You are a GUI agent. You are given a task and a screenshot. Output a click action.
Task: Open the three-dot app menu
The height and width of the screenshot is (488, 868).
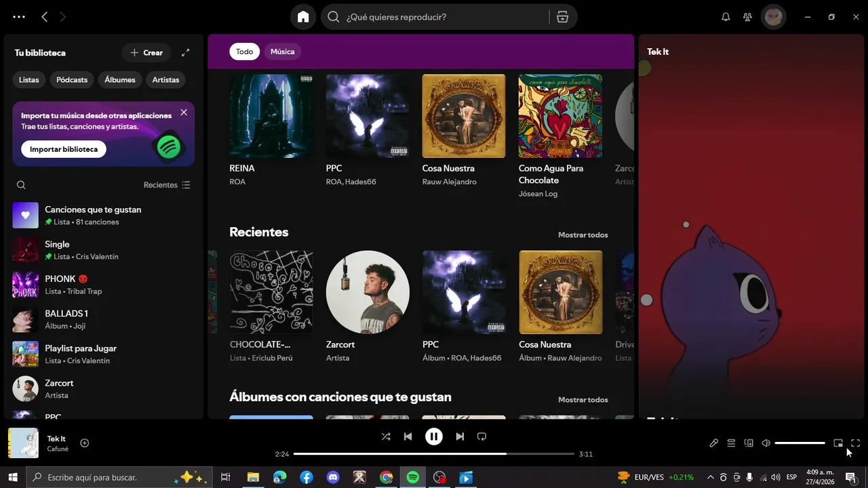coord(19,17)
